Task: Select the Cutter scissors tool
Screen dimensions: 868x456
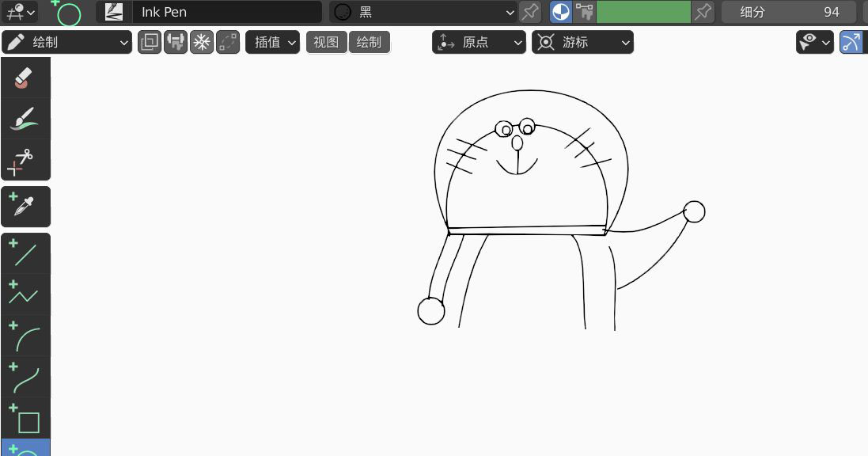Action: pyautogui.click(x=25, y=160)
